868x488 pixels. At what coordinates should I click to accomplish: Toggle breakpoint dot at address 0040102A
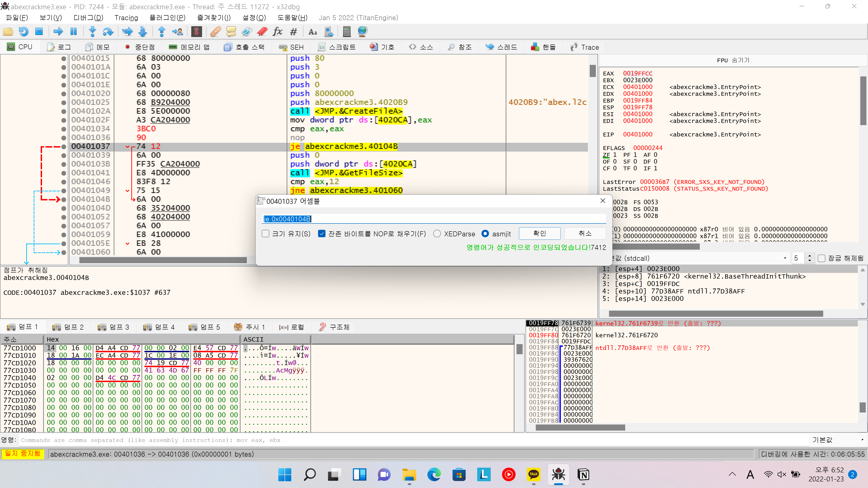point(64,111)
